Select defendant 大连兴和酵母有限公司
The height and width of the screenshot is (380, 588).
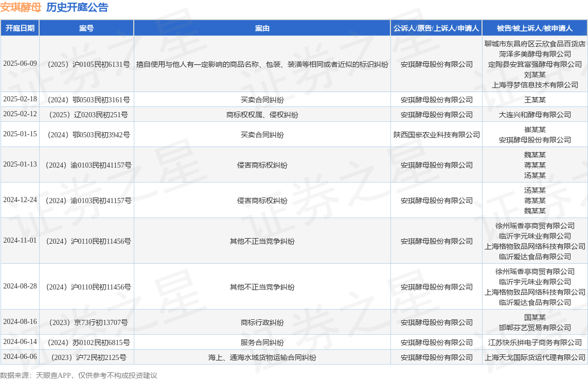point(534,115)
